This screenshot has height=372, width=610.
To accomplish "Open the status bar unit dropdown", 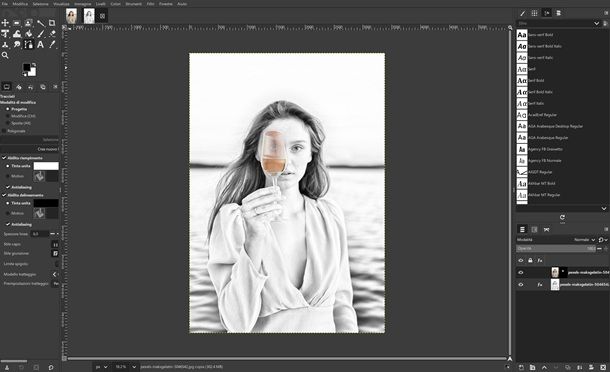I will pos(101,367).
